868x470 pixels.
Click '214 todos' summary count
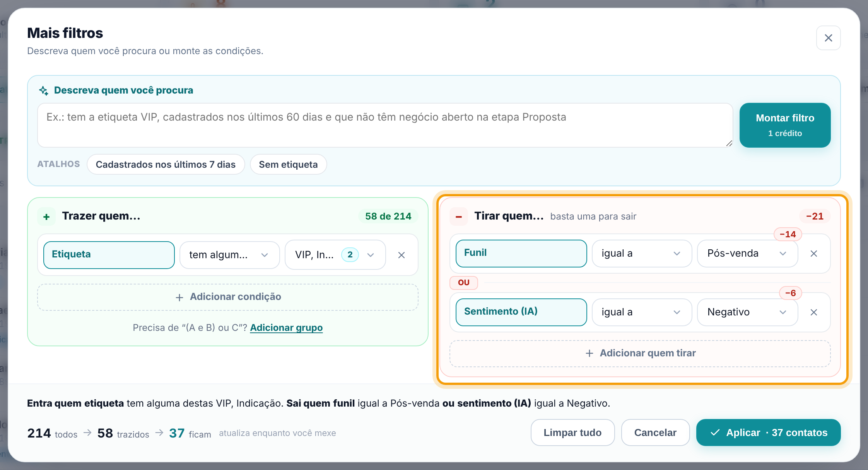click(x=52, y=433)
